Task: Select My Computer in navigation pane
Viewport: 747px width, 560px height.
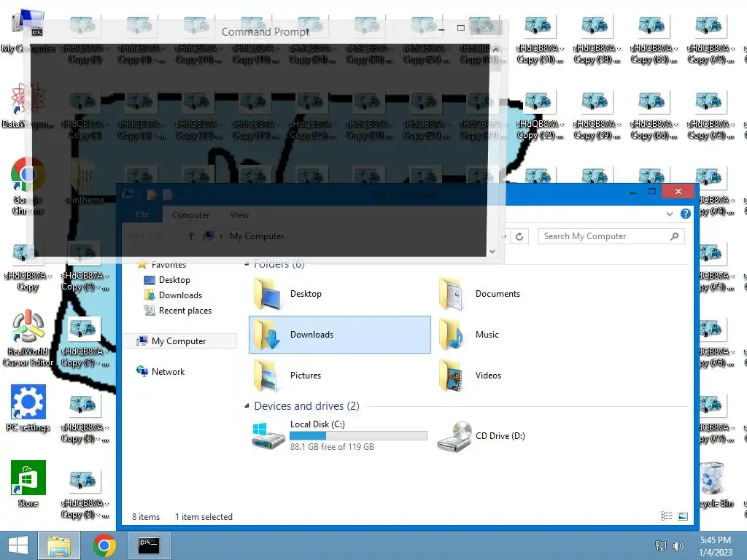Action: pos(179,341)
